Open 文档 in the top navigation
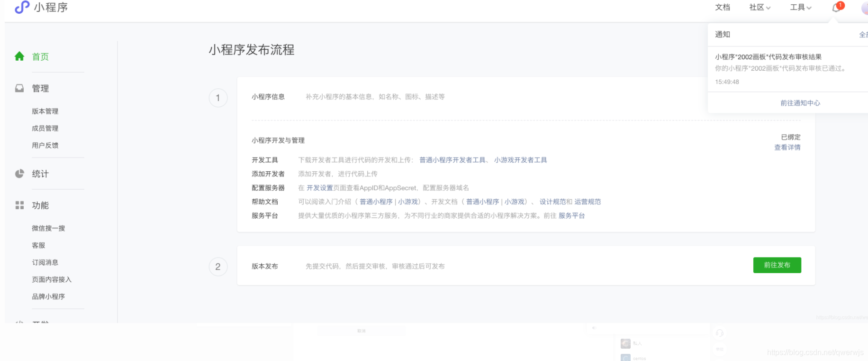 [723, 7]
